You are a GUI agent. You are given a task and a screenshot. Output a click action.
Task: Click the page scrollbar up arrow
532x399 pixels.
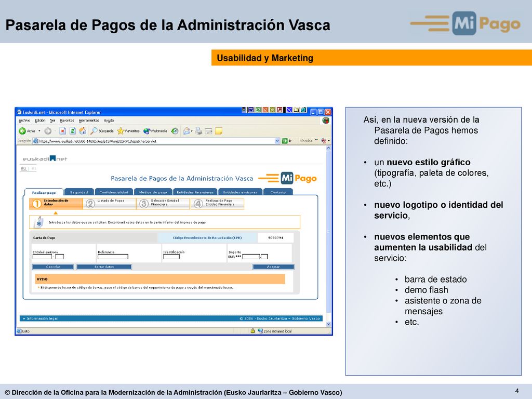[x=328, y=148]
